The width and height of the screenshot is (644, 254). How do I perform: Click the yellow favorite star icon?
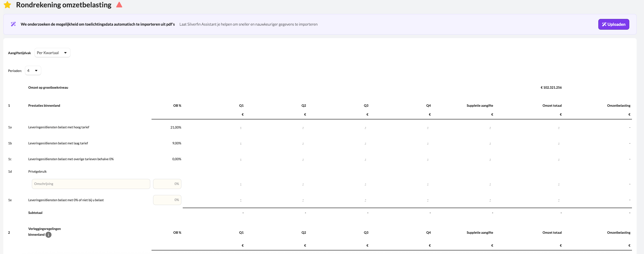pyautogui.click(x=8, y=5)
